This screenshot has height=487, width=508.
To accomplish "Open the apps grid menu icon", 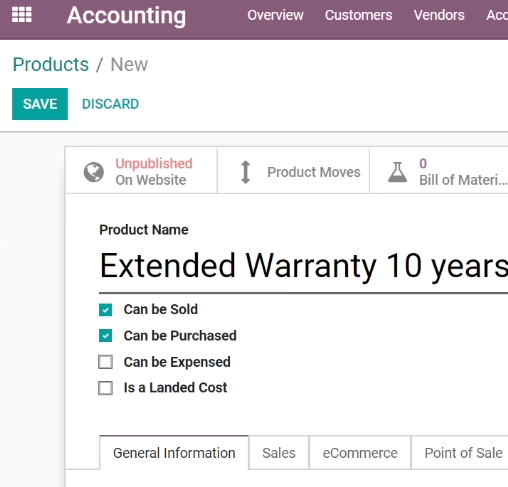I will 22,15.
